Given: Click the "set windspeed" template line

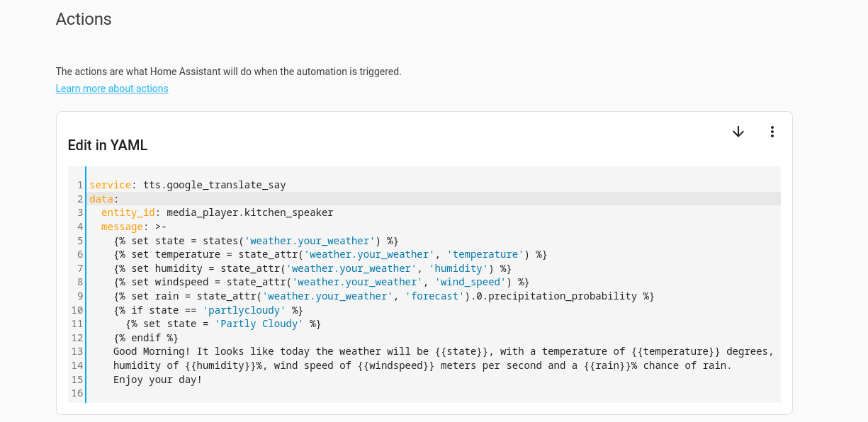Looking at the screenshot, I should (321, 282).
